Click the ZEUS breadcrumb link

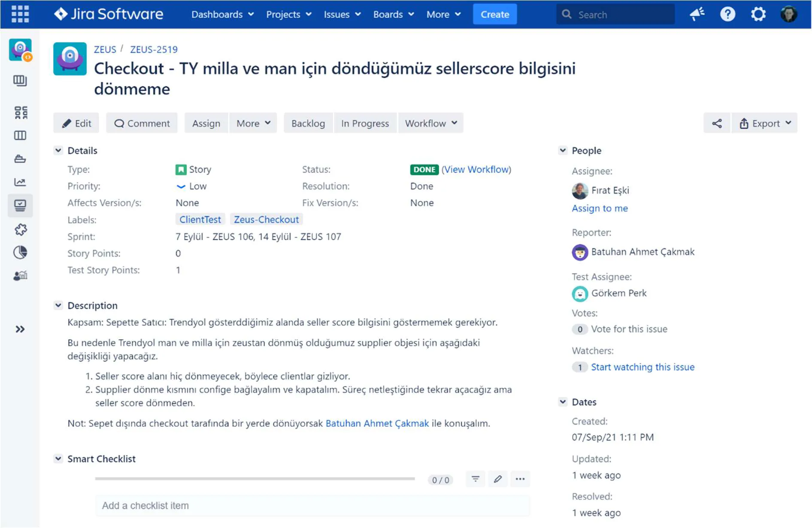coord(105,49)
